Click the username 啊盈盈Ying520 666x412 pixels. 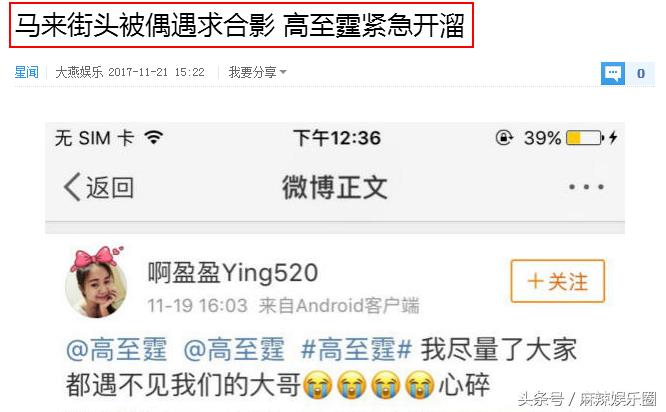[x=233, y=272]
